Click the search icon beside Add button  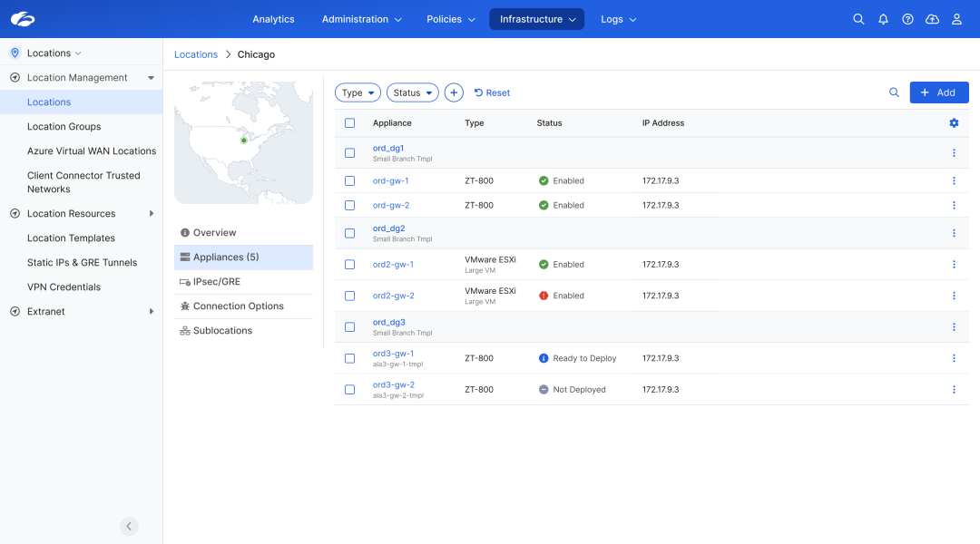894,92
